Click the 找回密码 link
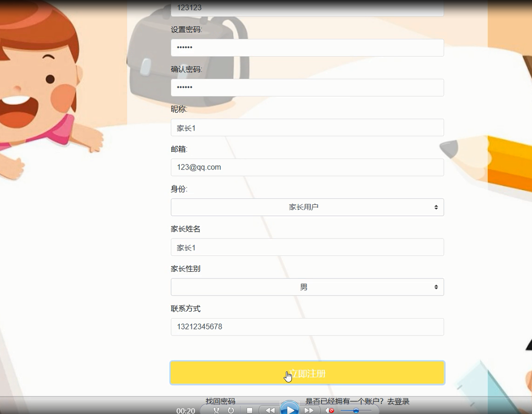The image size is (532, 414). click(220, 401)
